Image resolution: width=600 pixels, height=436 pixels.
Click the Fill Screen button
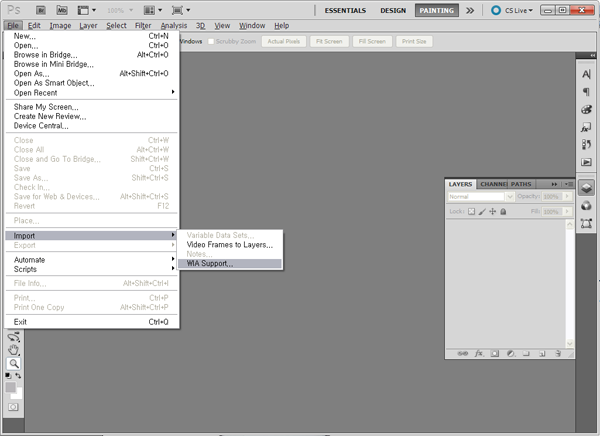pos(372,41)
